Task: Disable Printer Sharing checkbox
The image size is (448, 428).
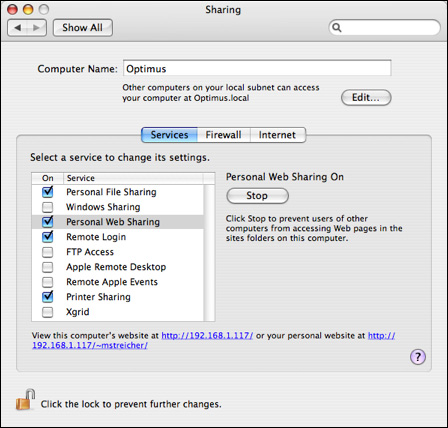Action: pos(48,297)
